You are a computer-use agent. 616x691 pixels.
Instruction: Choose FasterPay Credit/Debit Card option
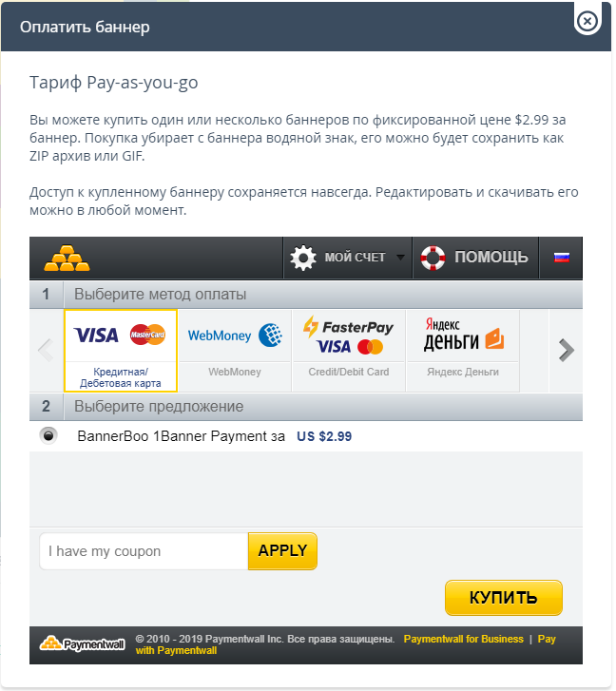click(349, 351)
